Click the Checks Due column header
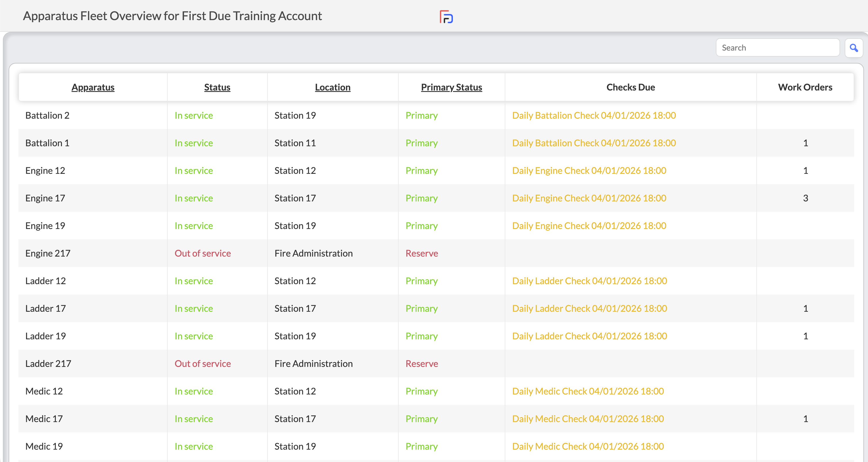Image resolution: width=868 pixels, height=462 pixels. coord(630,87)
